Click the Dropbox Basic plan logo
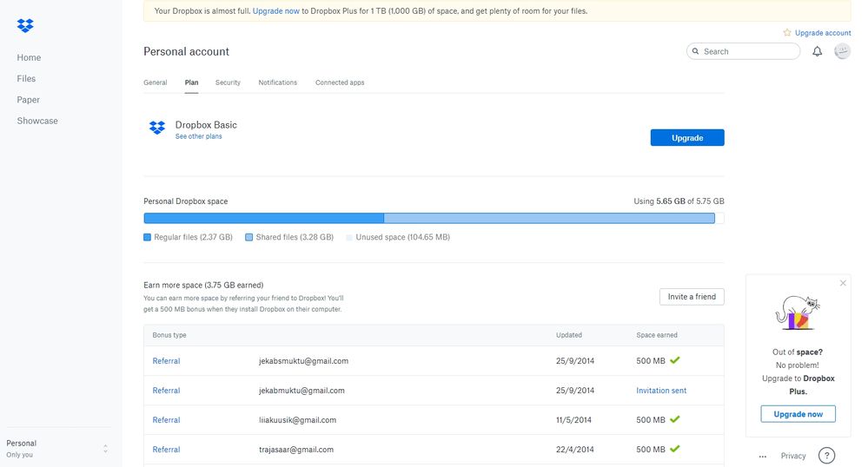868x467 pixels. tap(157, 128)
